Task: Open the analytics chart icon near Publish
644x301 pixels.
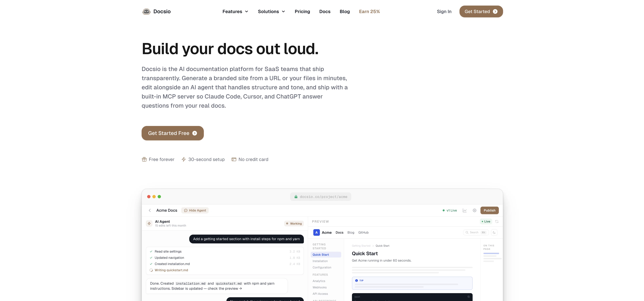Action: coord(465,210)
